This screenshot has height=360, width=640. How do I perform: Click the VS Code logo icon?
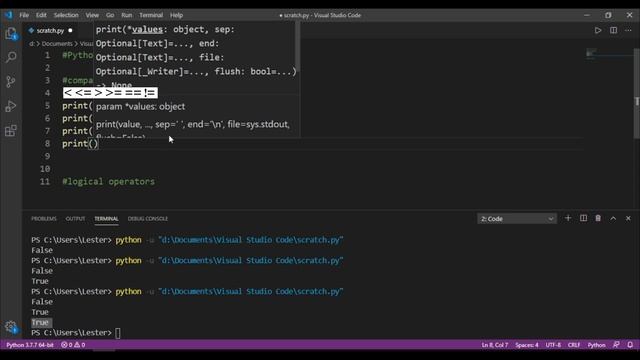pos(9,15)
